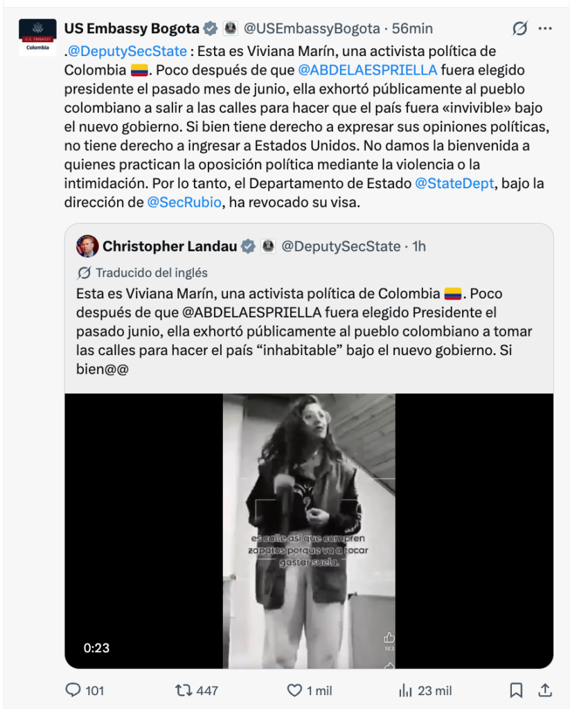Open the US Embassy Bogota display name

(x=132, y=28)
